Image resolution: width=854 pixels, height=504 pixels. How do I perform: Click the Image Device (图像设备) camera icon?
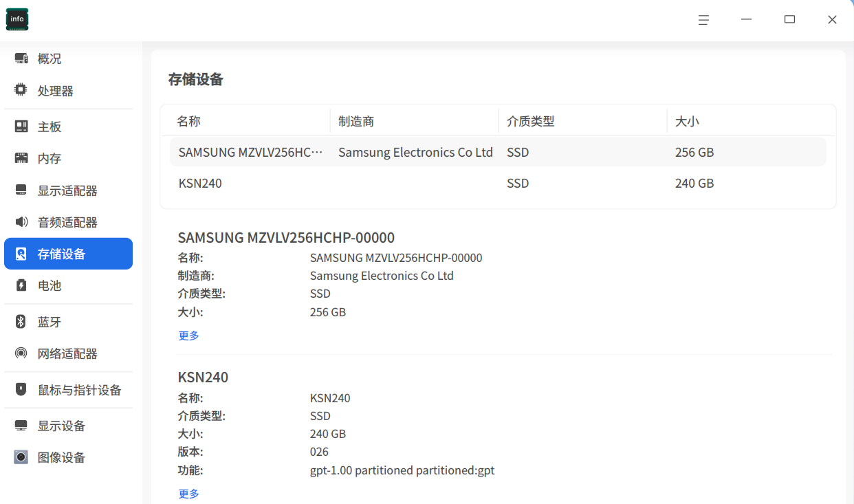pyautogui.click(x=21, y=457)
